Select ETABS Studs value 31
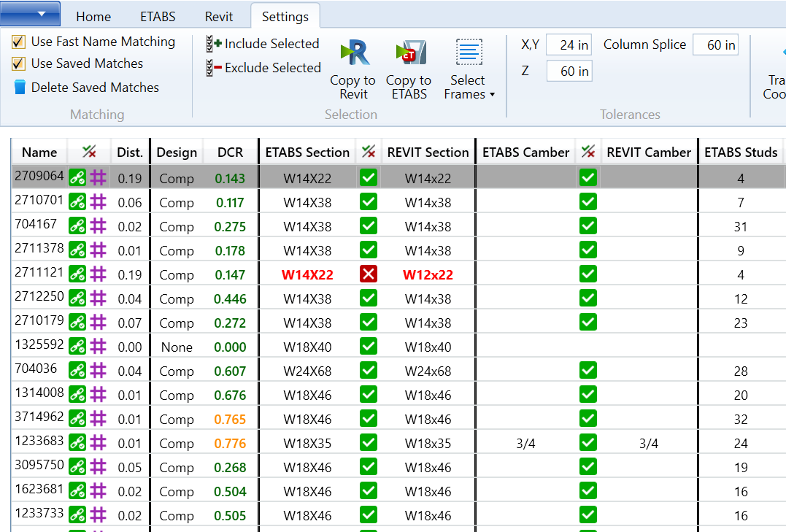 point(740,227)
